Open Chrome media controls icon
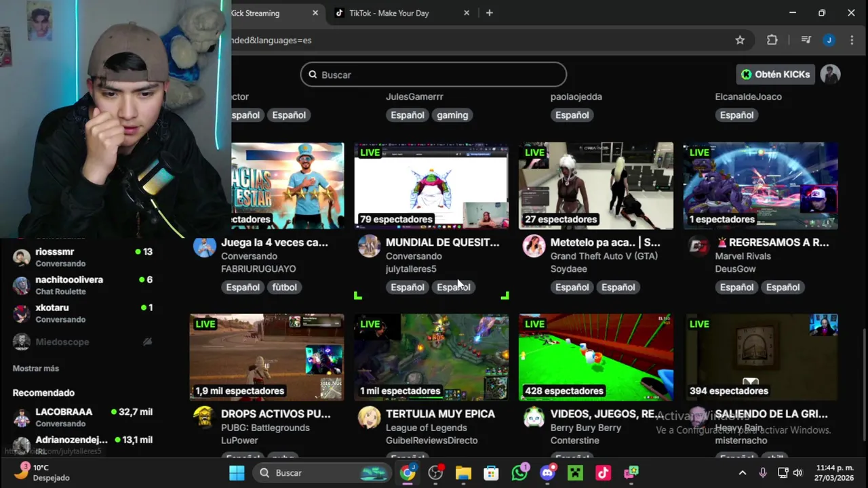Screen dimensions: 868x488 (x=806, y=40)
